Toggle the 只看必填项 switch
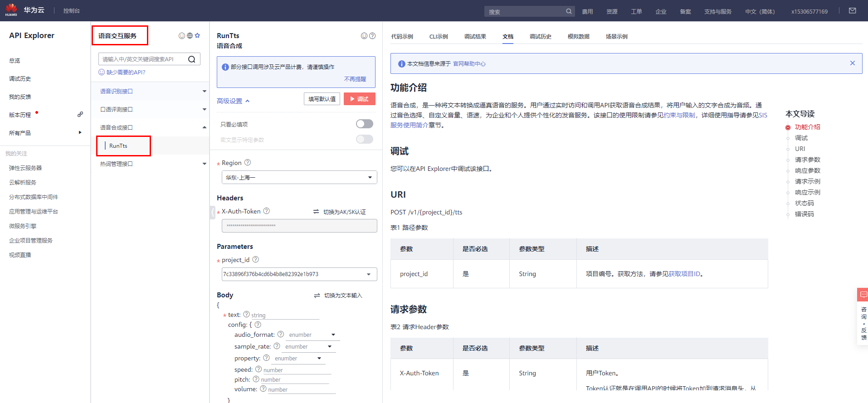 tap(365, 124)
